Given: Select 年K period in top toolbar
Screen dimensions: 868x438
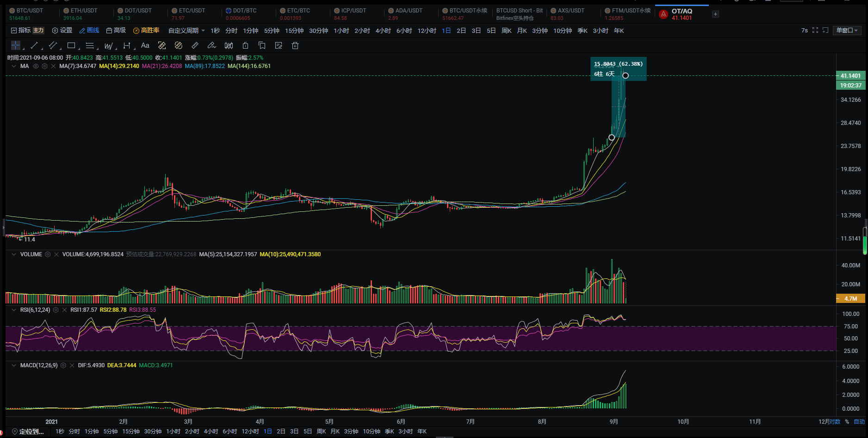Looking at the screenshot, I should 619,31.
